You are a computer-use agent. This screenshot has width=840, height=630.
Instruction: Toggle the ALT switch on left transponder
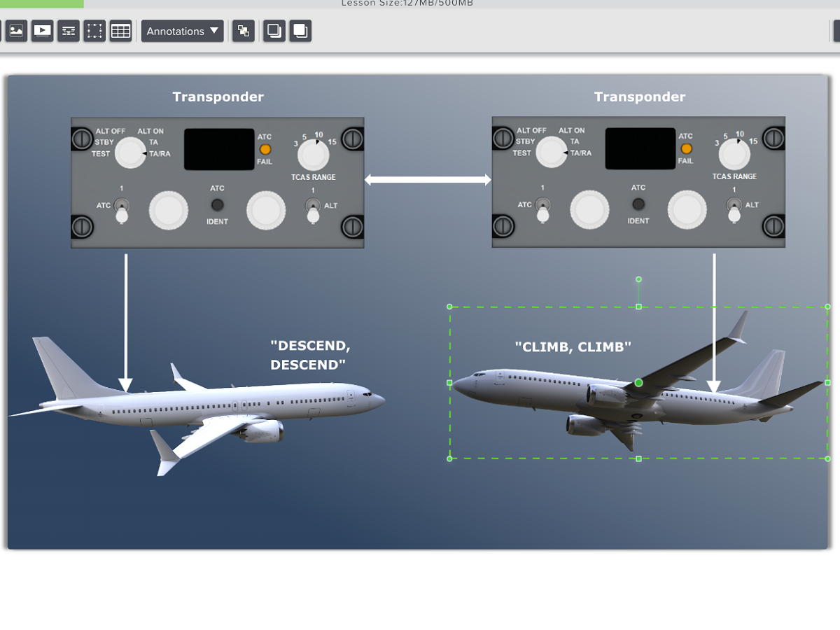pos(313,211)
